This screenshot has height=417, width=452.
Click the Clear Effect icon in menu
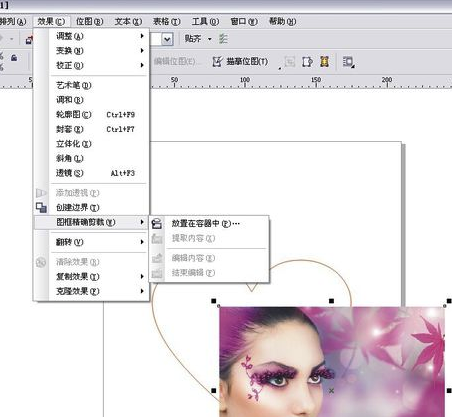pyautogui.click(x=41, y=262)
